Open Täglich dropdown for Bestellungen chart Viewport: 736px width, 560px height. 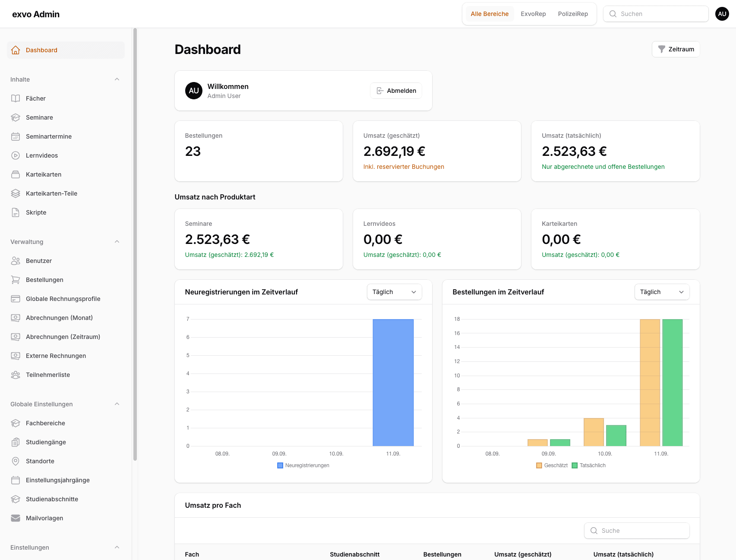(662, 292)
